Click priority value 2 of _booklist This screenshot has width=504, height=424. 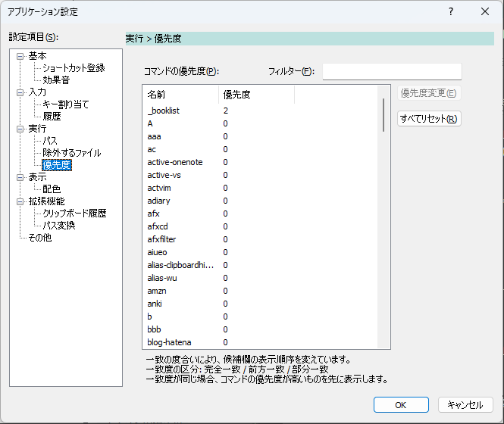(x=226, y=111)
